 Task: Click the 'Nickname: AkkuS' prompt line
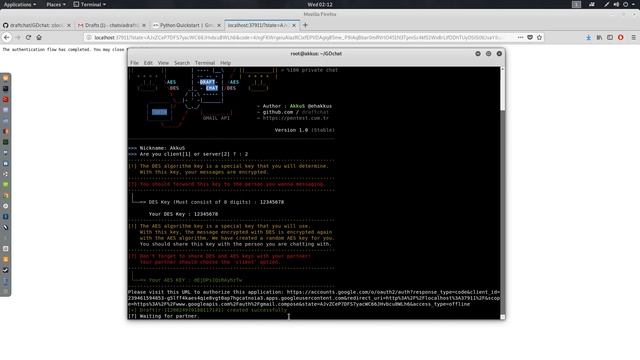[x=157, y=148]
